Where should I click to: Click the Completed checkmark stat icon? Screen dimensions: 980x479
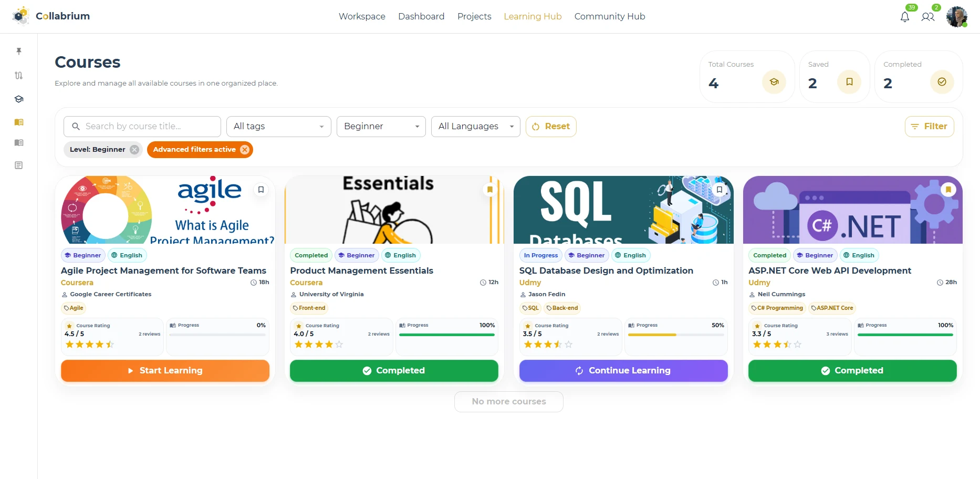pos(942,82)
